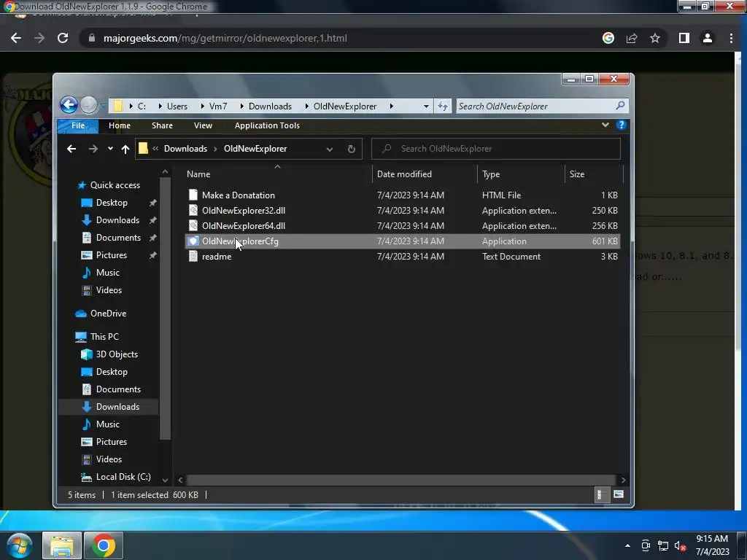This screenshot has width=747, height=560.
Task: Open Explorer help question mark icon
Action: coord(621,125)
